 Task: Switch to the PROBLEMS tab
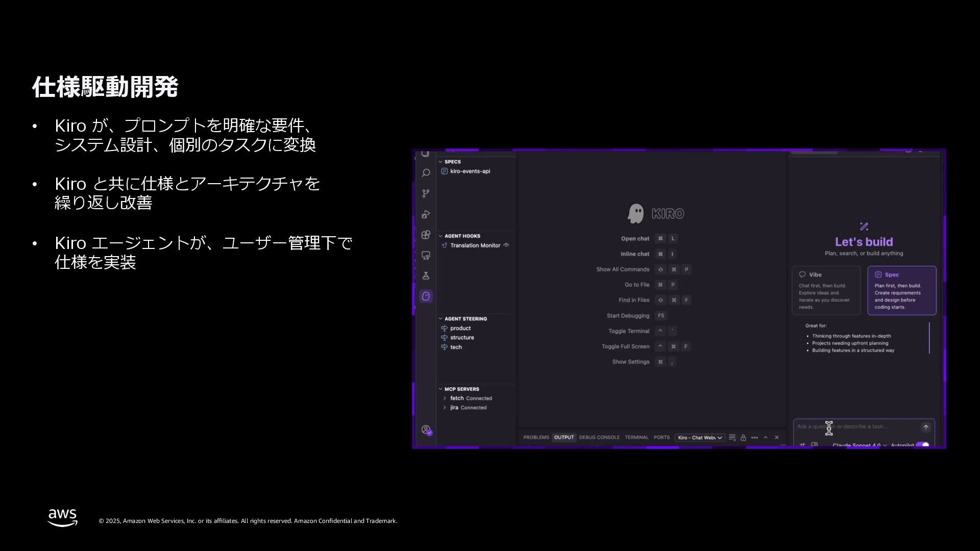point(536,438)
